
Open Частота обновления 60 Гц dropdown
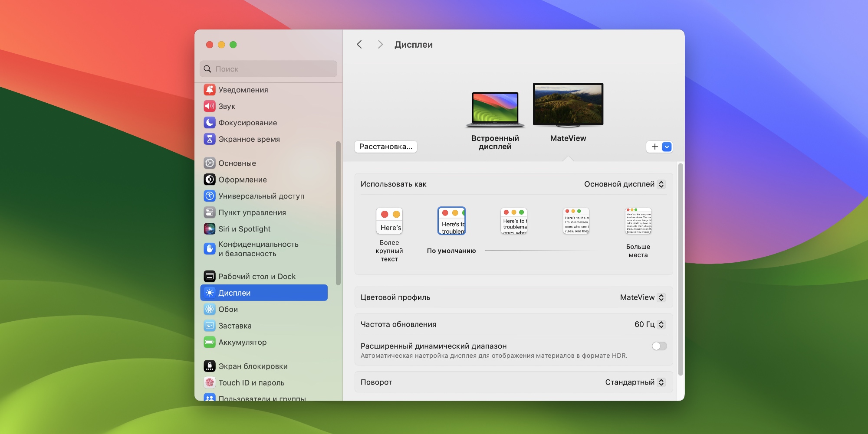click(x=650, y=324)
